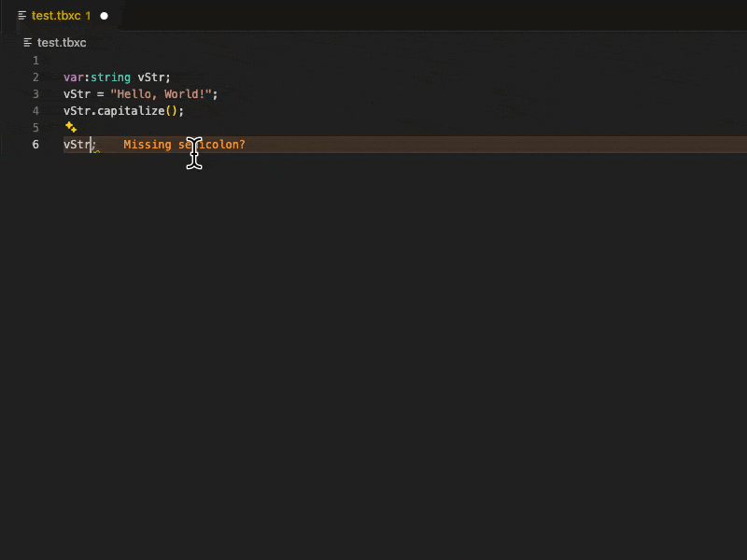The width and height of the screenshot is (747, 560).
Task: Click the file icon in test.tbxc tab
Action: point(22,16)
